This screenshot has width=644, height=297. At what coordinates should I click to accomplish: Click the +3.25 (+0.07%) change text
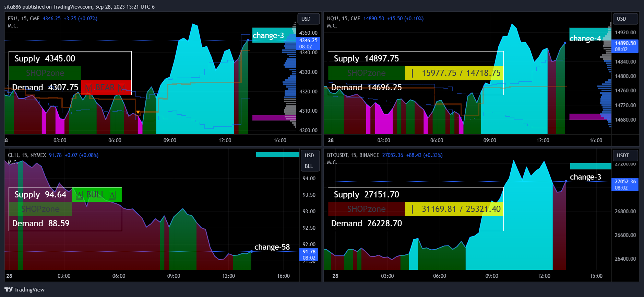click(x=81, y=19)
